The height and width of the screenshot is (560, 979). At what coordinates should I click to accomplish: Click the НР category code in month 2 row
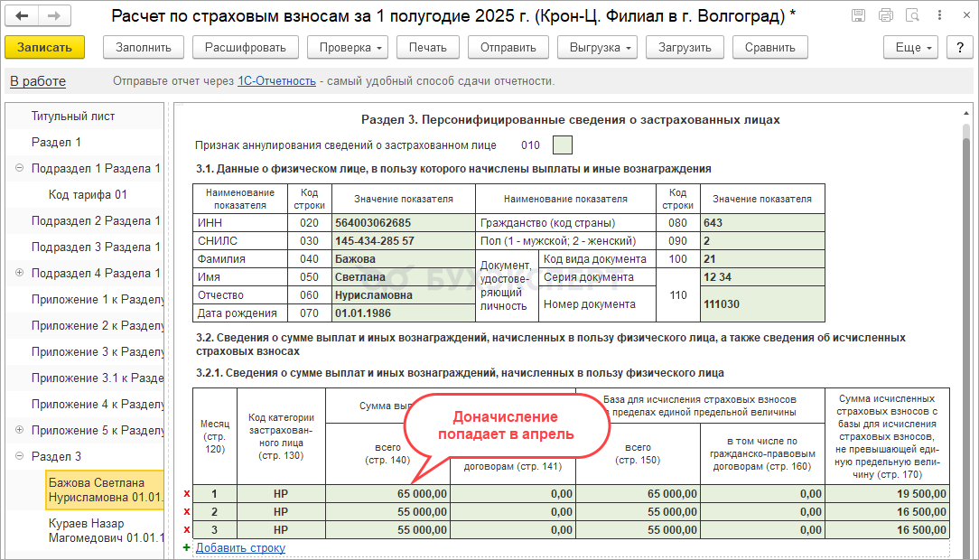[281, 512]
